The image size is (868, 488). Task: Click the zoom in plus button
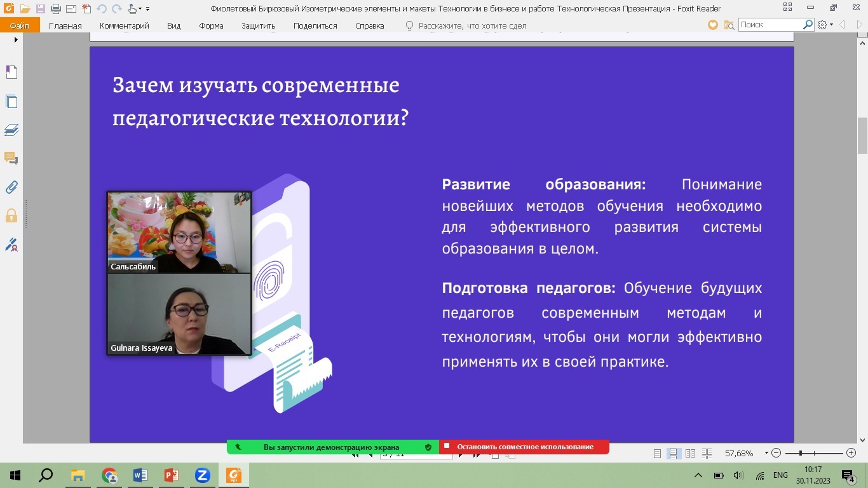click(851, 453)
